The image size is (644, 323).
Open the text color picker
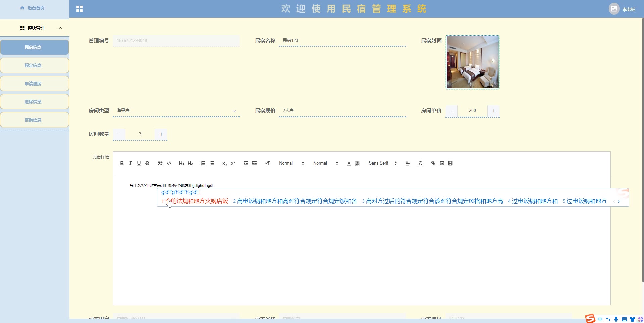(349, 163)
